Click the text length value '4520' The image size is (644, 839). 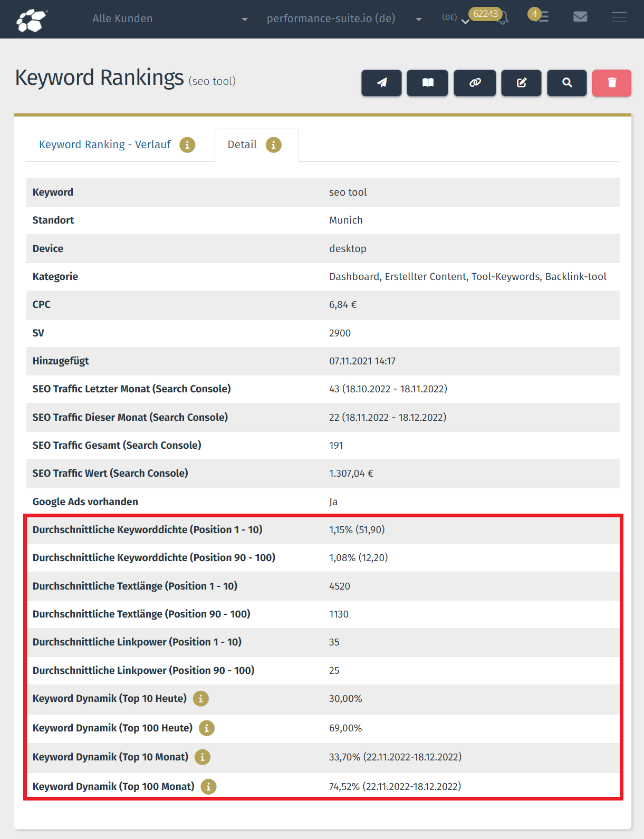point(340,586)
